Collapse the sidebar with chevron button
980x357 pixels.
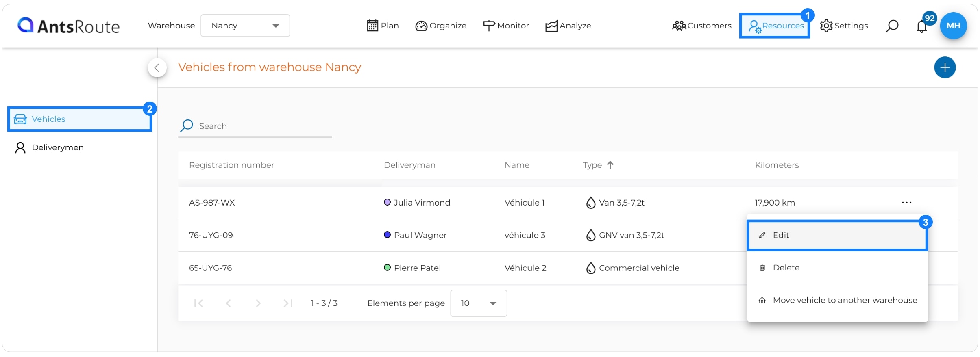point(157,68)
